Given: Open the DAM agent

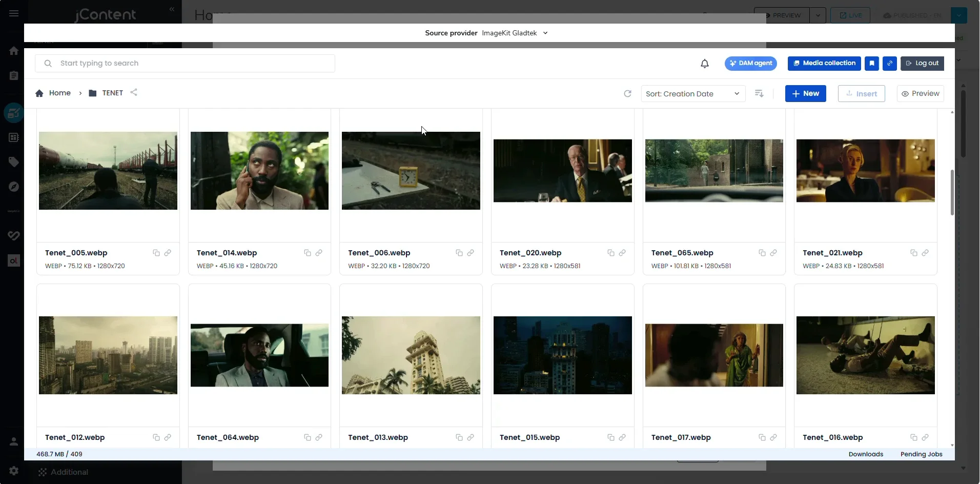Looking at the screenshot, I should click(751, 64).
